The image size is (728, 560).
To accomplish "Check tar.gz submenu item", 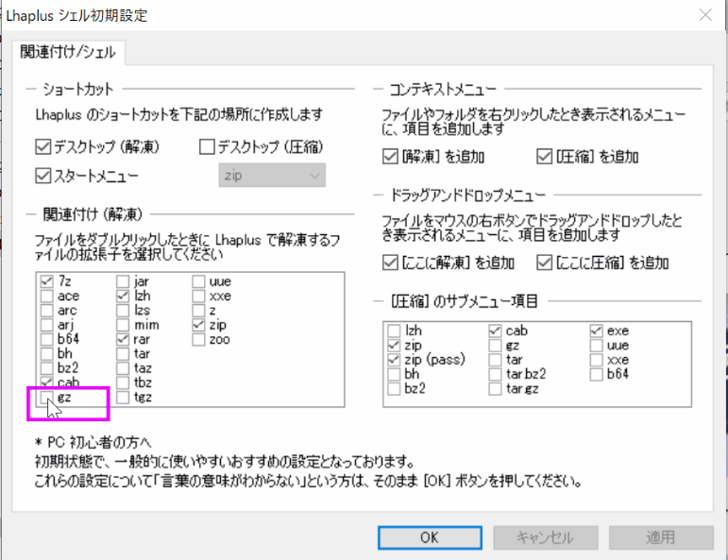I will (x=495, y=388).
